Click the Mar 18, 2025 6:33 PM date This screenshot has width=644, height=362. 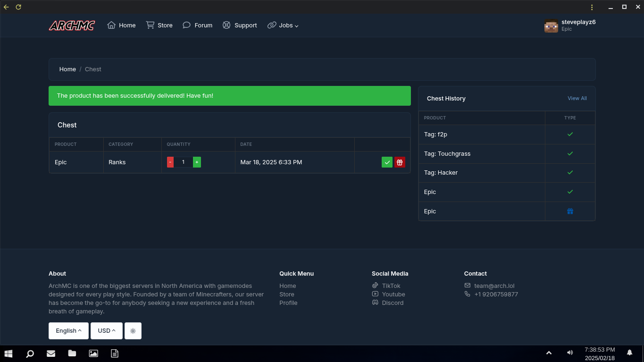click(x=271, y=162)
